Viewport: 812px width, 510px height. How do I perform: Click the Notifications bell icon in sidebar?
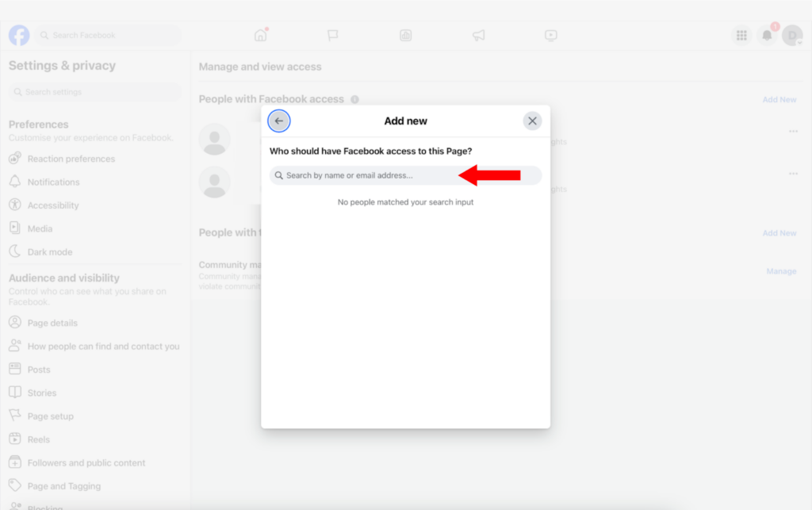pos(15,181)
